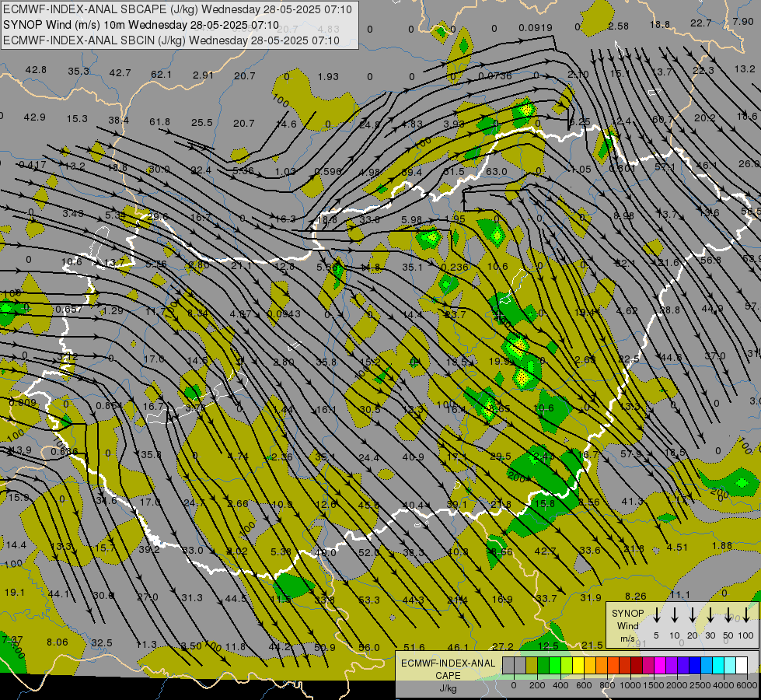The width and height of the screenshot is (761, 700).
Task: Pick the pure yellow CAPE legend swatch
Action: click(578, 665)
